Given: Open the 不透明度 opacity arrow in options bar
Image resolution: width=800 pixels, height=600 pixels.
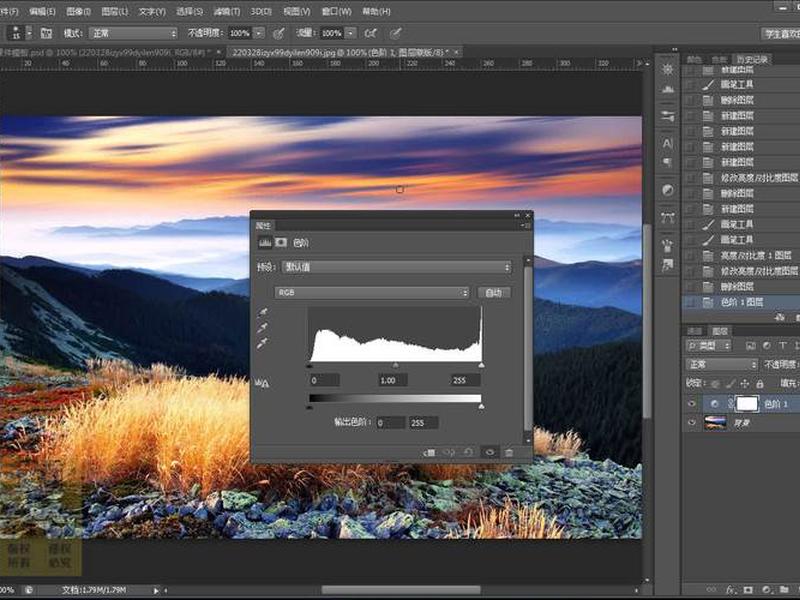Looking at the screenshot, I should point(259,34).
